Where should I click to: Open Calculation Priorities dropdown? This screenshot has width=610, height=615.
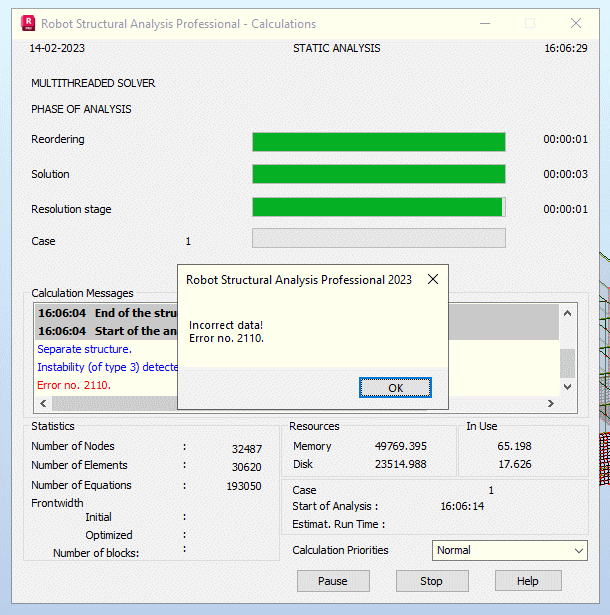510,550
